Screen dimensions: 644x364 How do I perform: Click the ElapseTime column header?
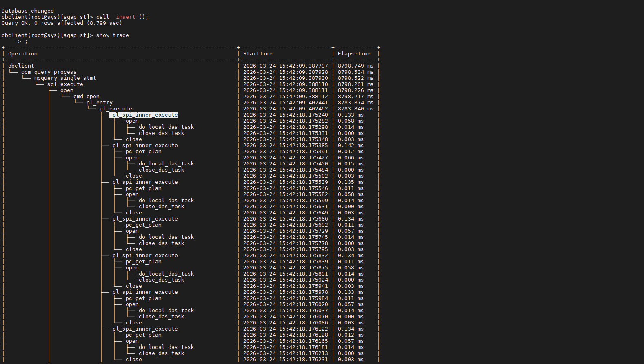point(354,54)
